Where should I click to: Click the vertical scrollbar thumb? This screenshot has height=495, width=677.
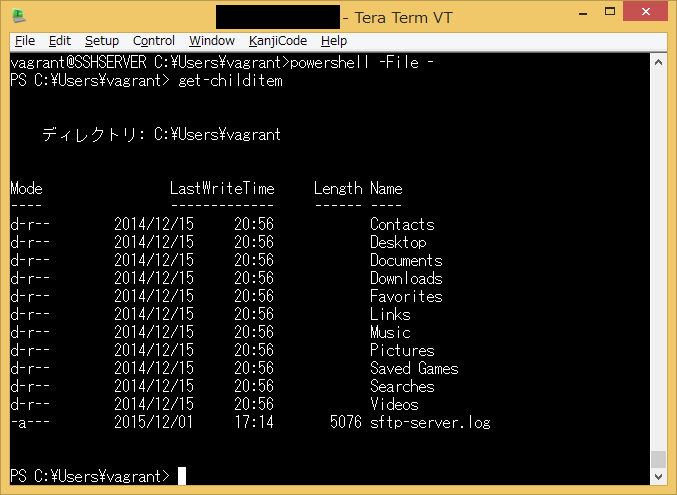[x=658, y=459]
